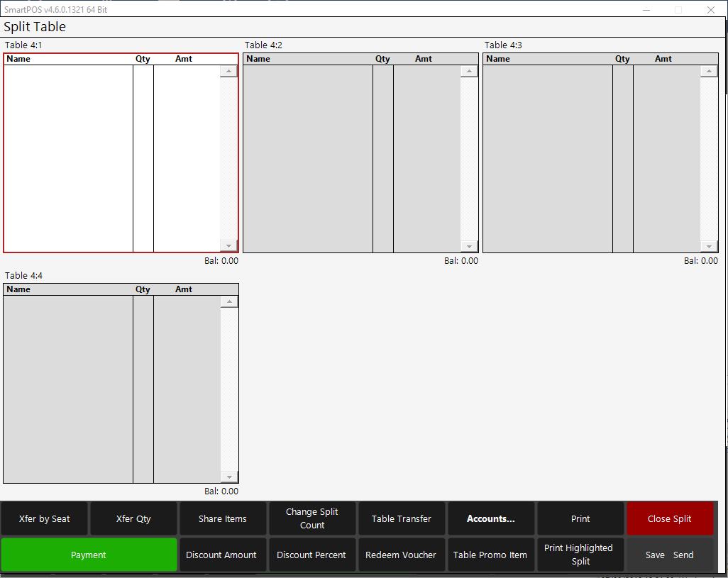This screenshot has height=578, width=728.
Task: Open Xfer by Seat option
Action: click(45, 518)
